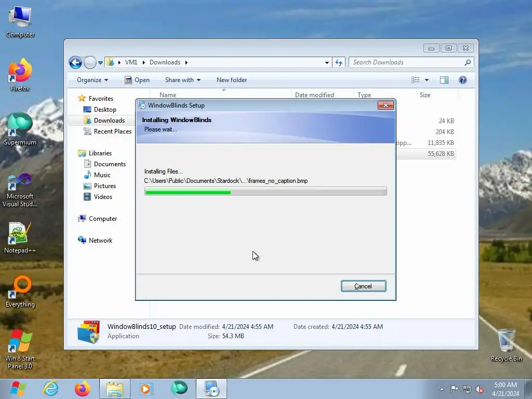Change view with the view icon

415,80
